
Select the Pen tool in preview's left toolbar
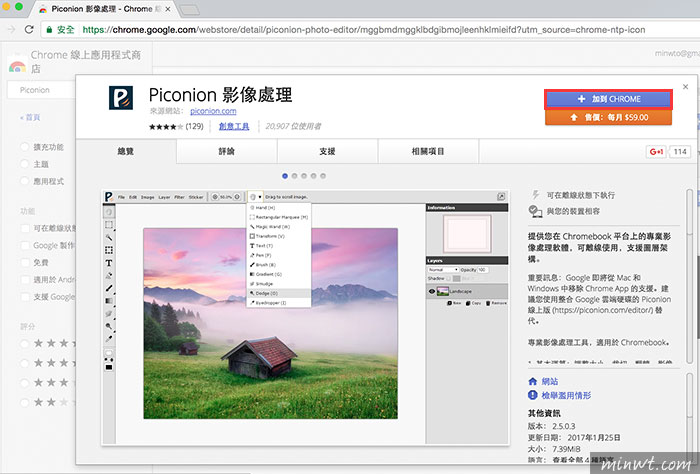[x=109, y=275]
